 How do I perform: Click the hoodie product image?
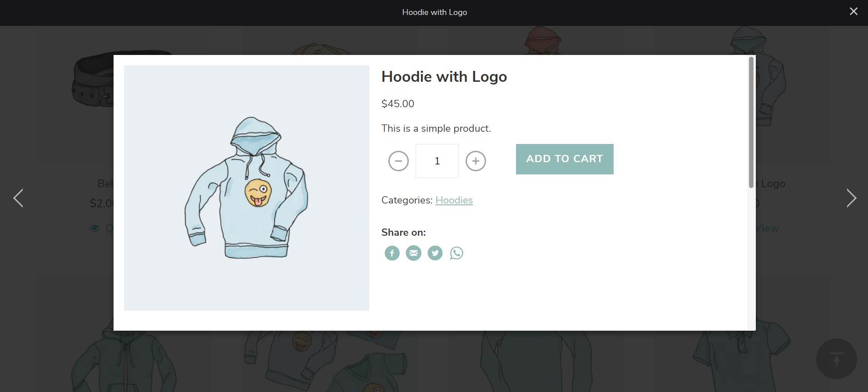246,188
